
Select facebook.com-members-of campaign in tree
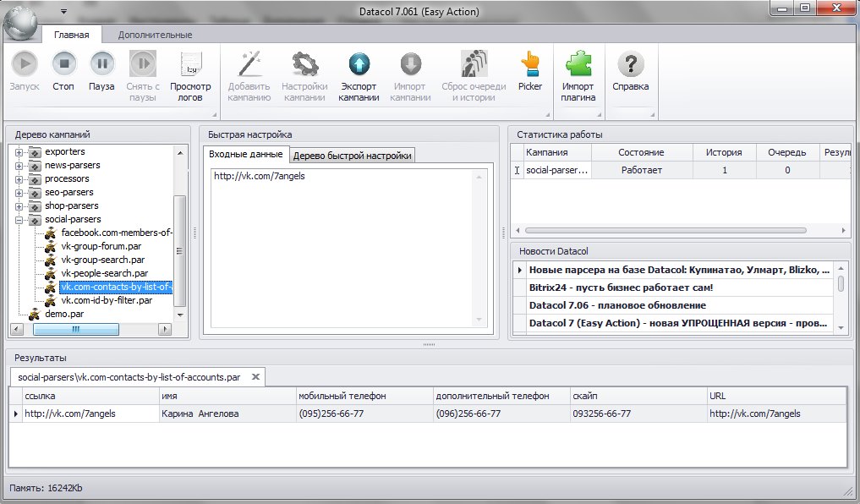[117, 233]
